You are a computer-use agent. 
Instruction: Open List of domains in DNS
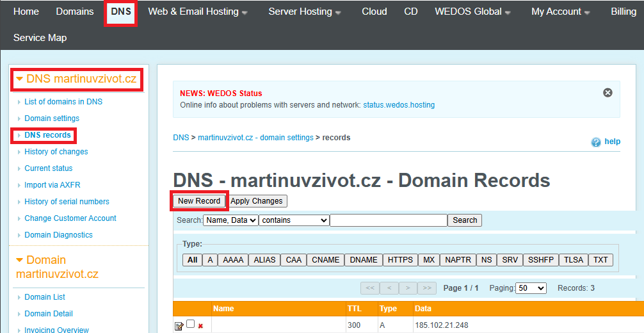click(x=63, y=102)
